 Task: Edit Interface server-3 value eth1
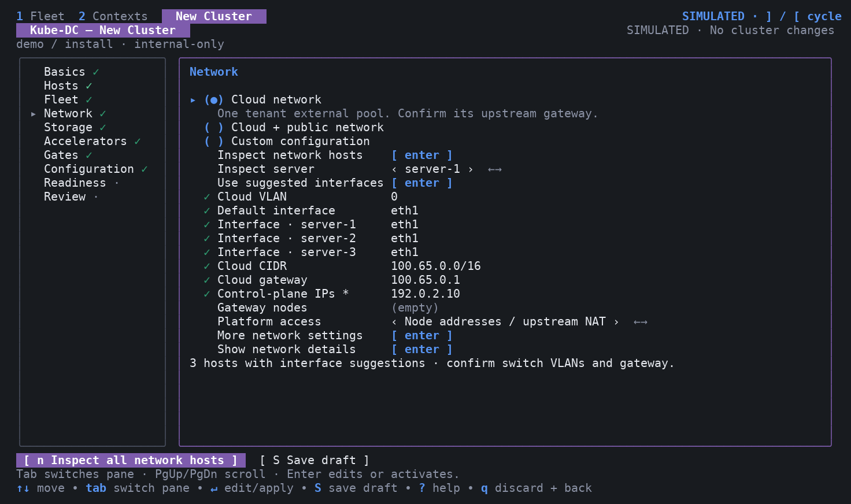pyautogui.click(x=405, y=252)
